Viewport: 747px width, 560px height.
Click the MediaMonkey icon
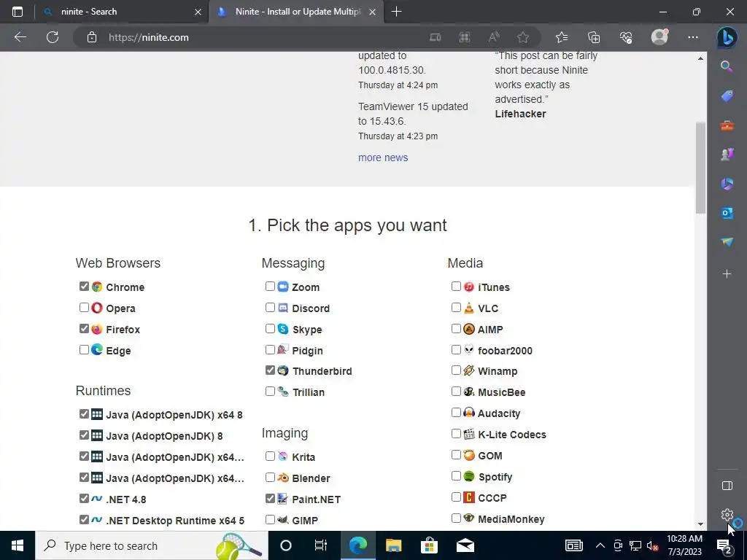(469, 518)
